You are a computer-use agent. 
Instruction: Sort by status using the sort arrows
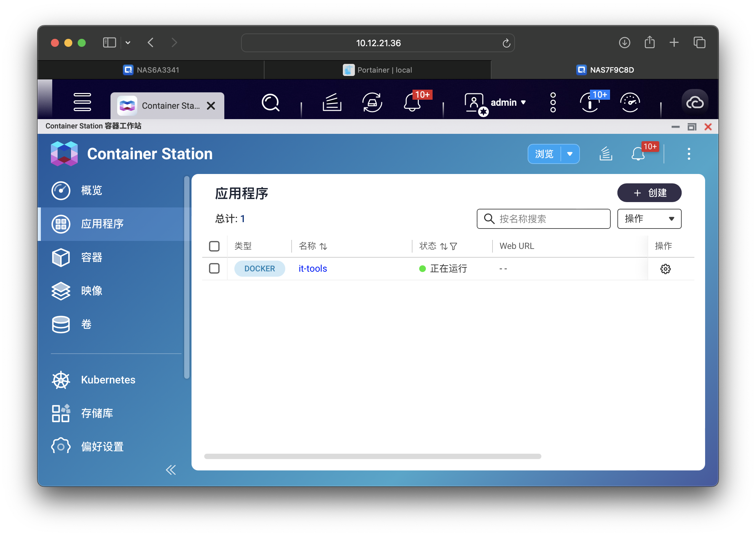point(444,246)
